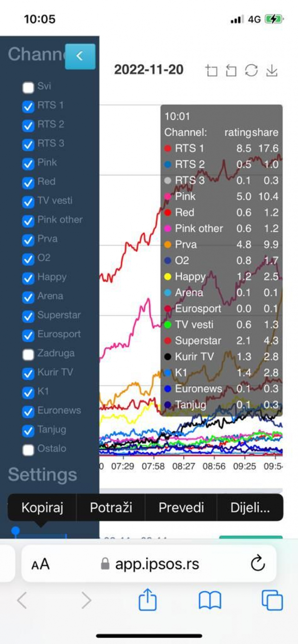Refresh the chart with restore icon

coord(251,70)
